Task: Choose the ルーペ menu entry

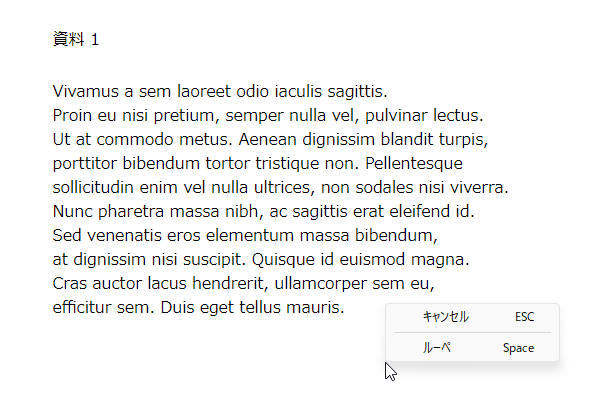Action: (x=472, y=348)
